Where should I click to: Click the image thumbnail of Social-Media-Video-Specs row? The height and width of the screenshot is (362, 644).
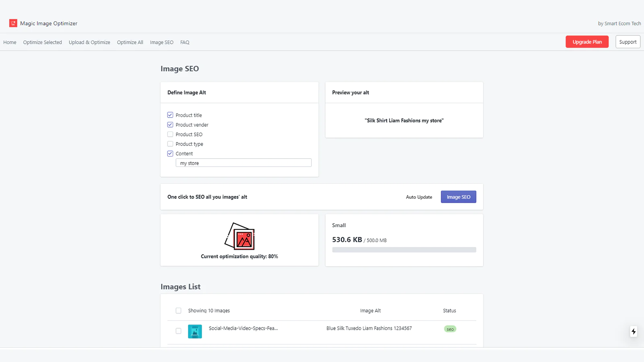[195, 331]
